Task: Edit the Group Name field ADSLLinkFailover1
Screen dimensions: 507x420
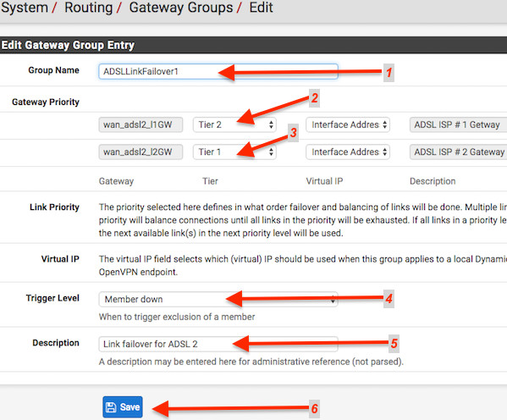Action: (x=218, y=71)
